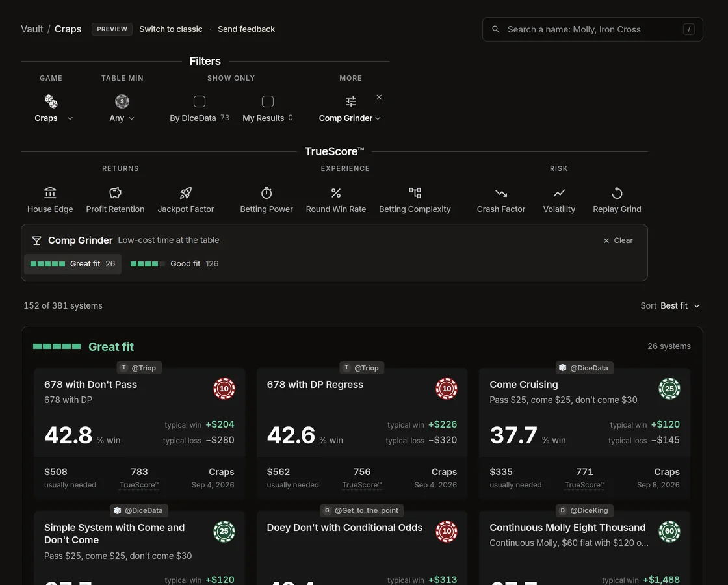Click the 26 systems count label
The image size is (728, 585).
[x=669, y=346]
